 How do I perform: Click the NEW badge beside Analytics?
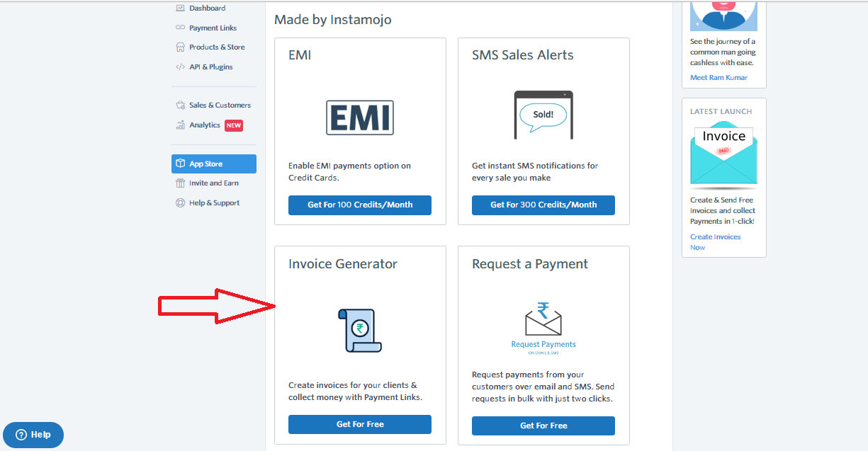click(234, 125)
